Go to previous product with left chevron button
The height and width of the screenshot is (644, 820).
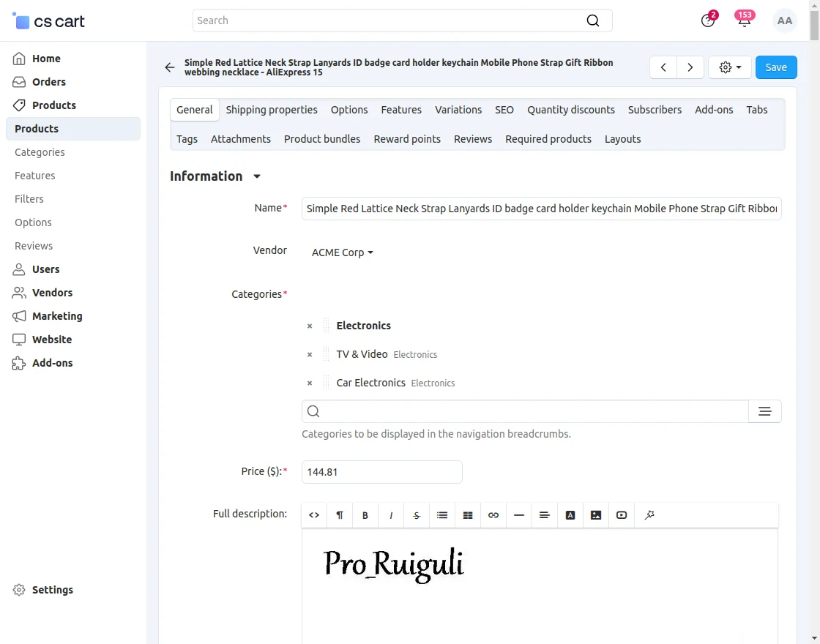(663, 67)
